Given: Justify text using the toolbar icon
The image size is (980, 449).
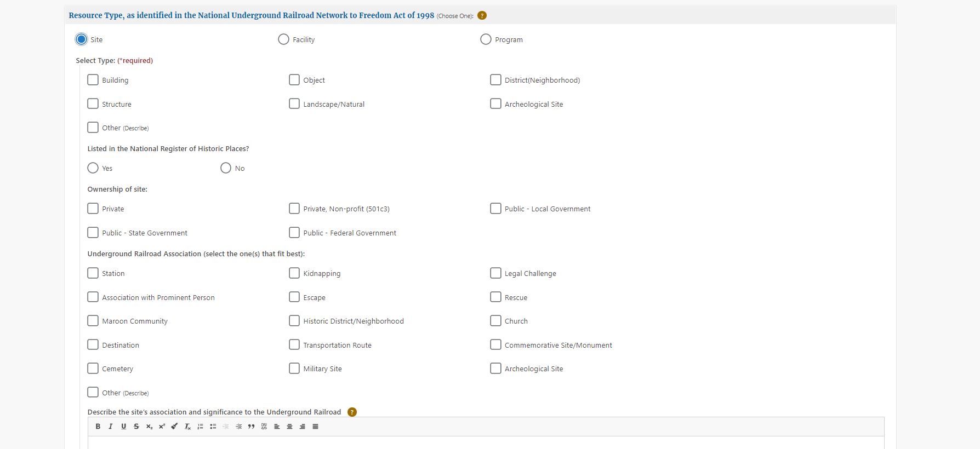Looking at the screenshot, I should tap(315, 427).
